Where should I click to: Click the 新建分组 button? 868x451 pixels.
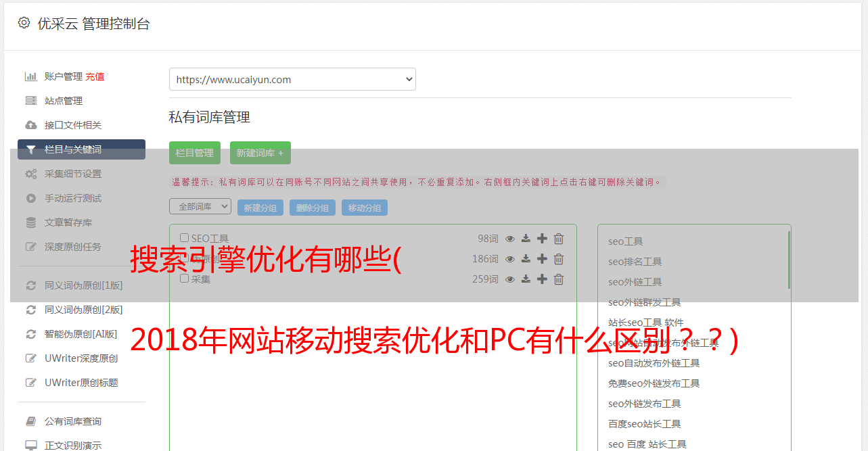260,208
